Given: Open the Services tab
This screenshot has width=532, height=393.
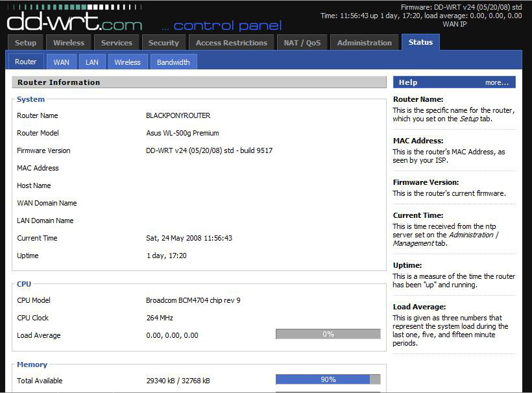Looking at the screenshot, I should [116, 43].
